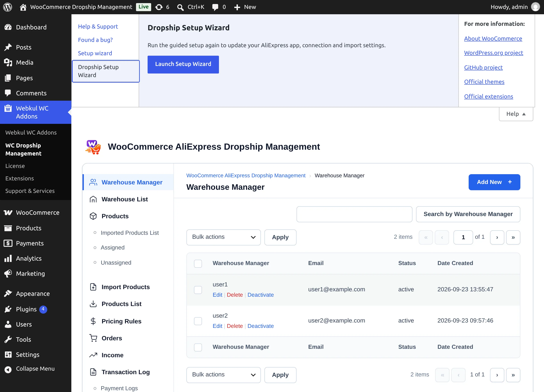Visit site via the home icon

(23, 7)
